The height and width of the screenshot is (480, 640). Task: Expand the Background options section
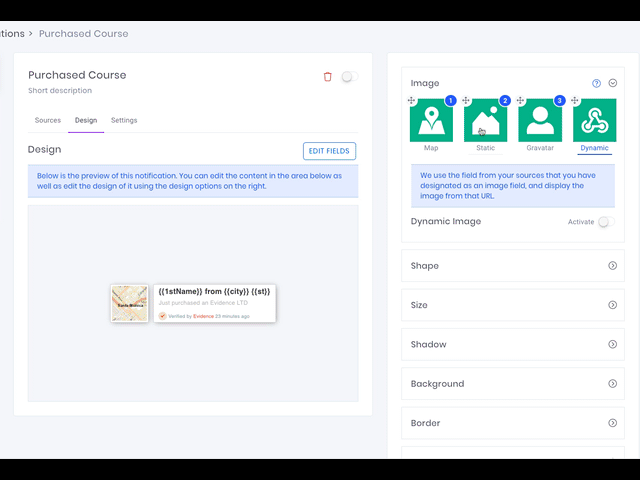(612, 384)
